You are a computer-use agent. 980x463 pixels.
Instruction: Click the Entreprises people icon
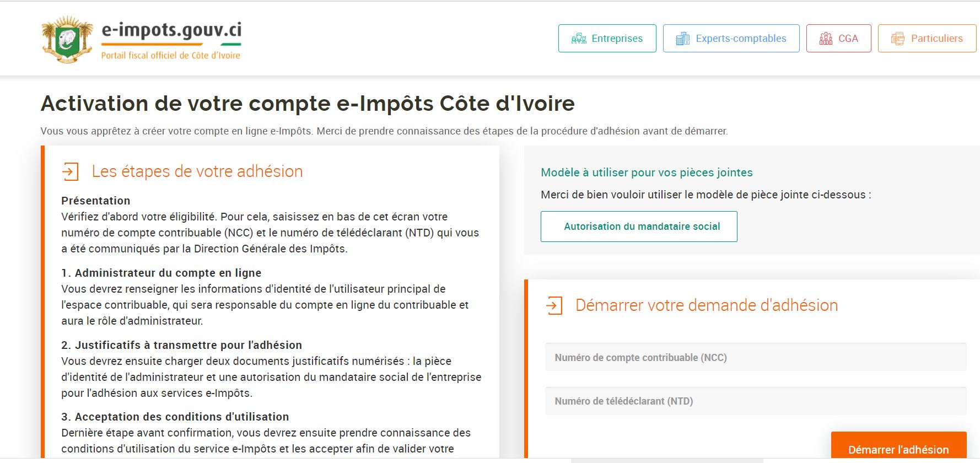pyautogui.click(x=579, y=39)
